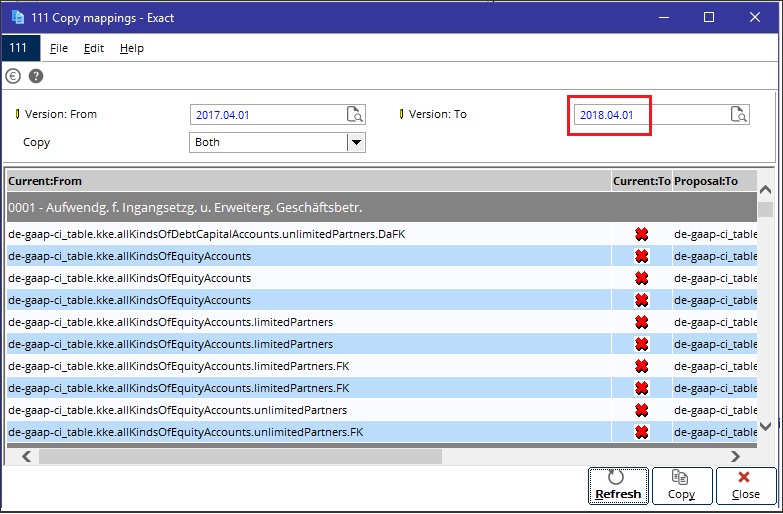Click the Version: To label
This screenshot has width=783, height=514.
[437, 114]
